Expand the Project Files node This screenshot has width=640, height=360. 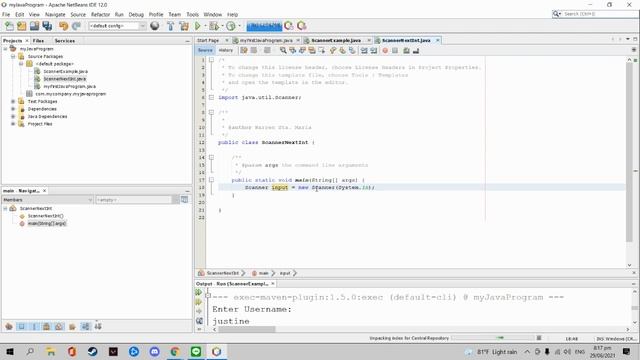[x=13, y=124]
